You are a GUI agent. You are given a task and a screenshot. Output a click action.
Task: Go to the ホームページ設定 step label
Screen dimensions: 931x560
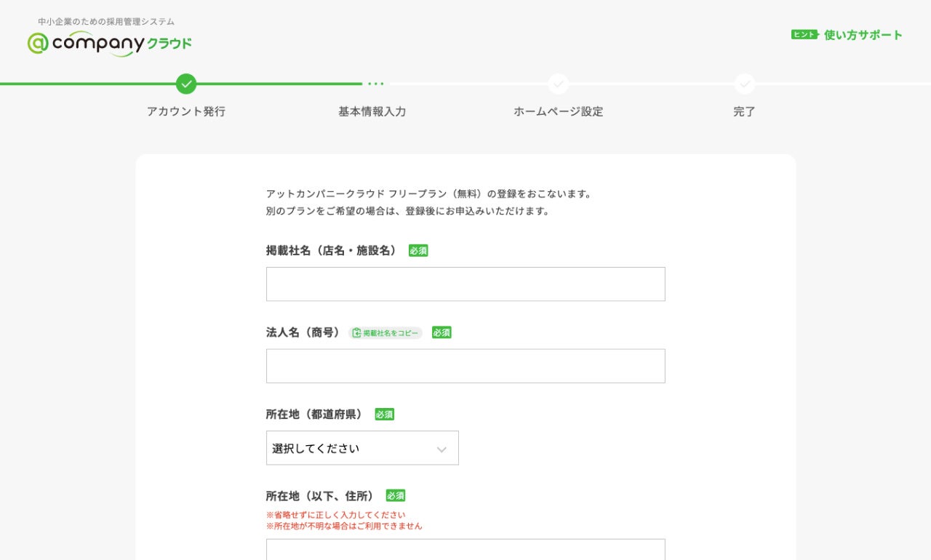tap(558, 111)
